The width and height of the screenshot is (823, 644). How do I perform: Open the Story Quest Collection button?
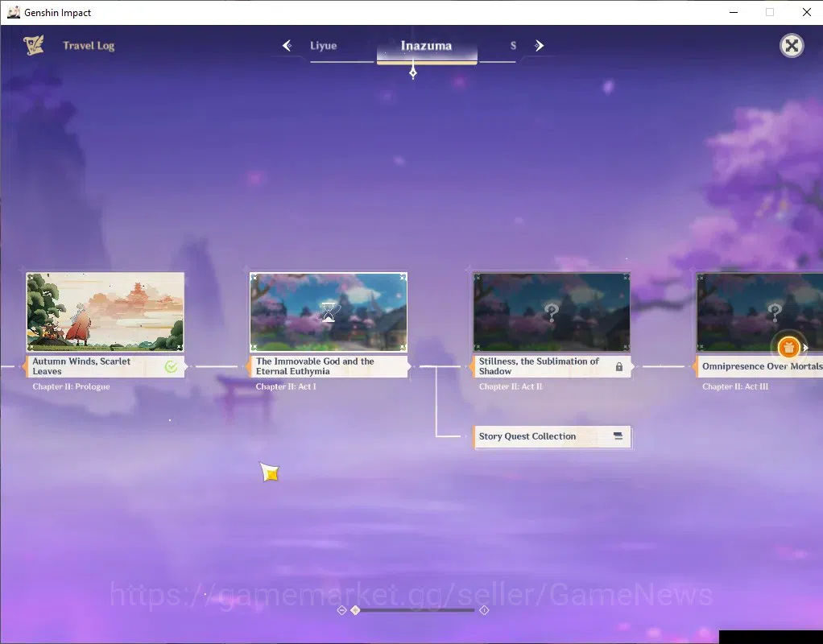point(552,436)
